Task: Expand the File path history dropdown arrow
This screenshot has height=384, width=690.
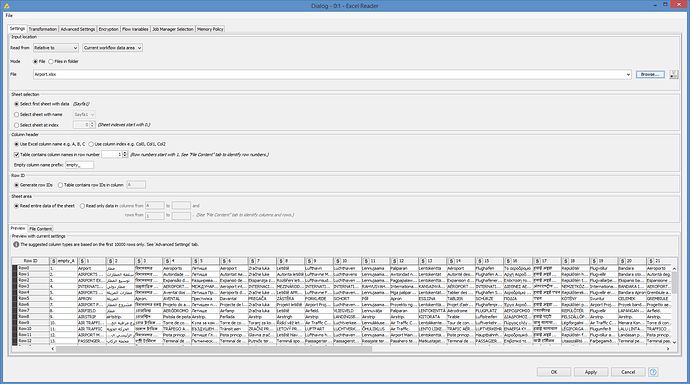Action: pyautogui.click(x=628, y=75)
